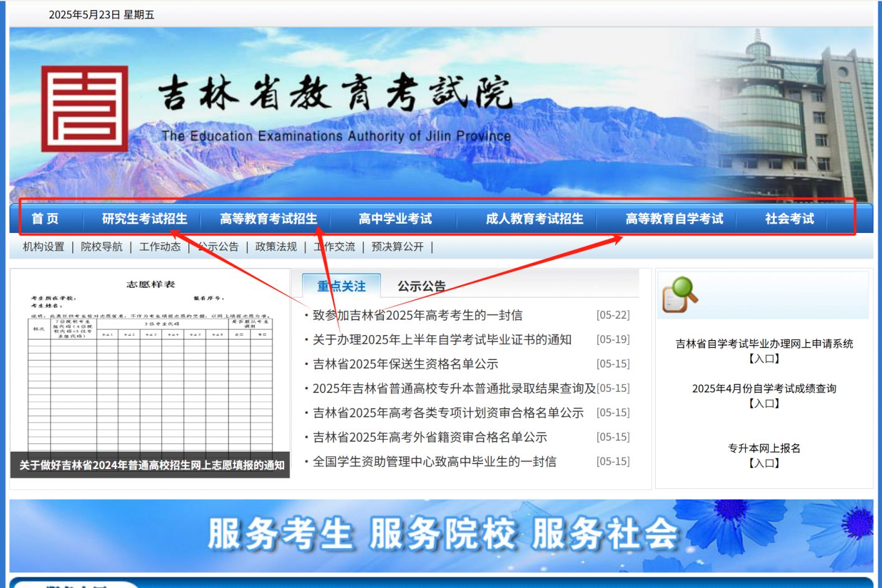Open the 社会考试 navigation menu
The width and height of the screenshot is (882, 588).
790,219
